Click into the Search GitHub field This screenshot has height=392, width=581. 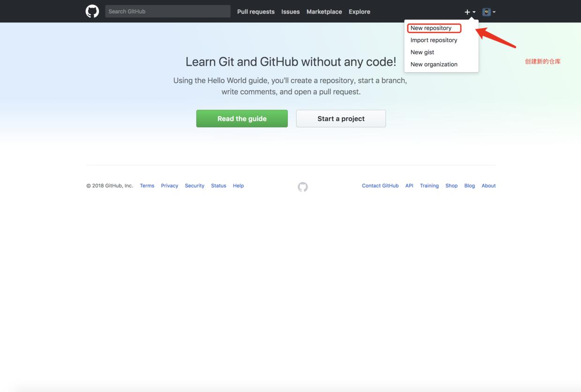(x=168, y=11)
